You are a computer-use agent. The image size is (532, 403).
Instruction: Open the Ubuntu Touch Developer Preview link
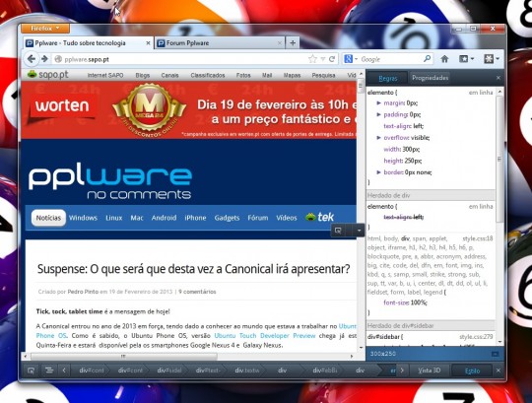point(265,336)
